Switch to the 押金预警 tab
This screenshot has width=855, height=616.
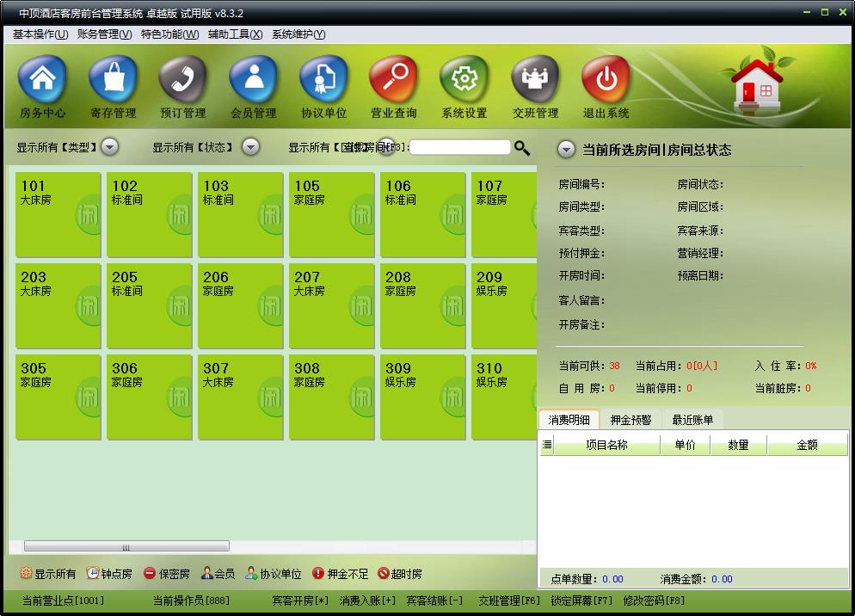(x=630, y=420)
